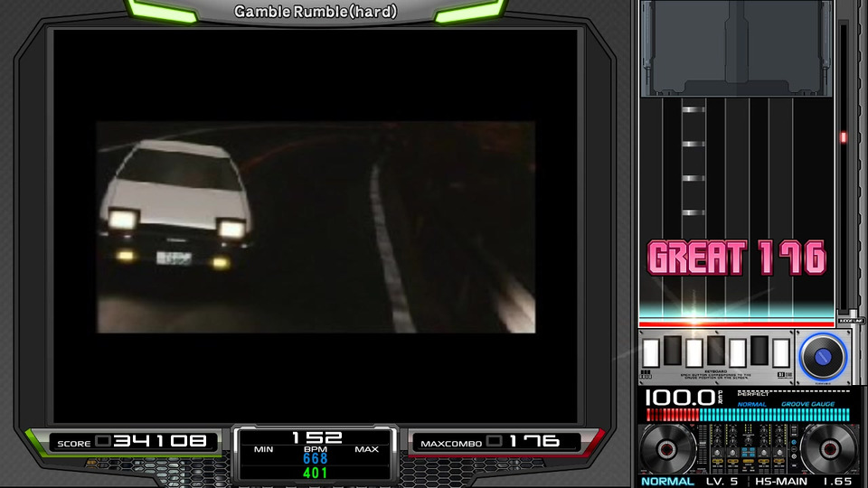The height and width of the screenshot is (488, 868).
Task: Click the cyan 'NORMAL' difficulty label
Action: [x=667, y=482]
